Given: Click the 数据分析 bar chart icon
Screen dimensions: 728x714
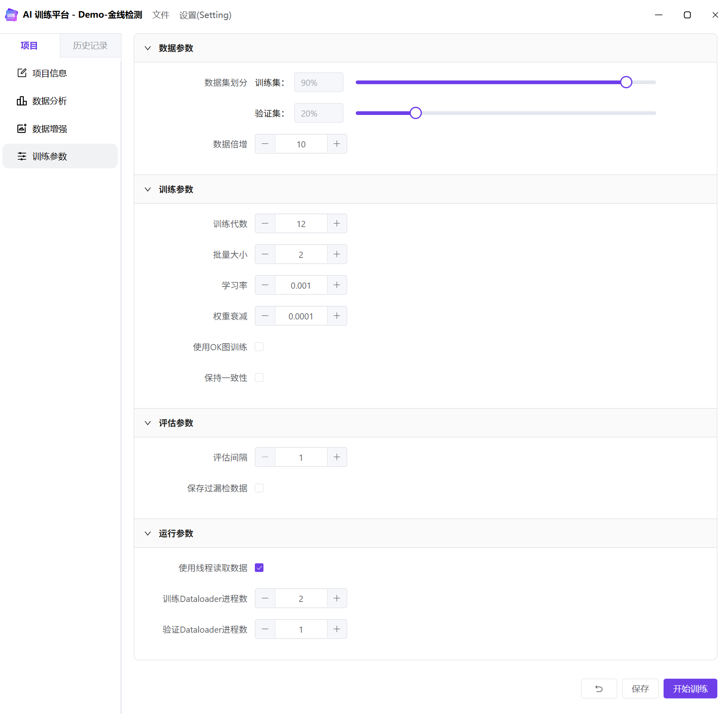Looking at the screenshot, I should coord(22,101).
